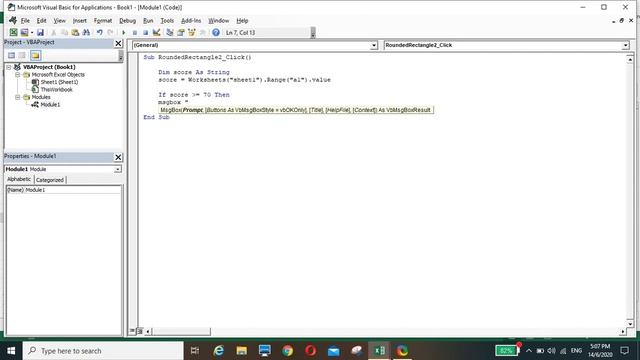640x360 pixels.
Task: Click View Object icon in Project panel
Action: click(22, 55)
